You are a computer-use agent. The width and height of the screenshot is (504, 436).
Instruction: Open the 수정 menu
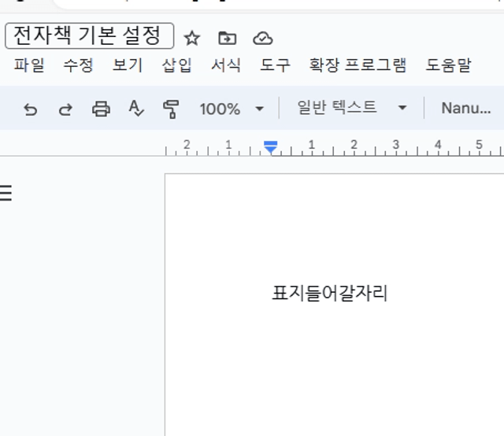tap(78, 65)
